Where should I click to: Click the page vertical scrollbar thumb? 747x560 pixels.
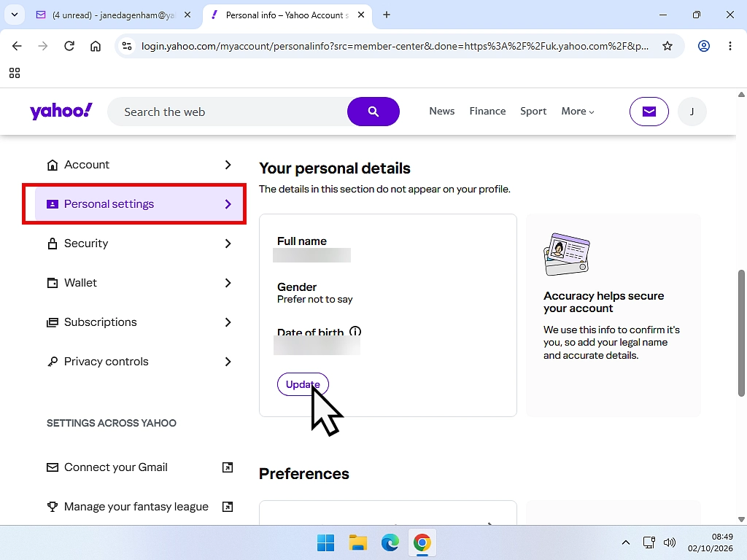point(741,332)
